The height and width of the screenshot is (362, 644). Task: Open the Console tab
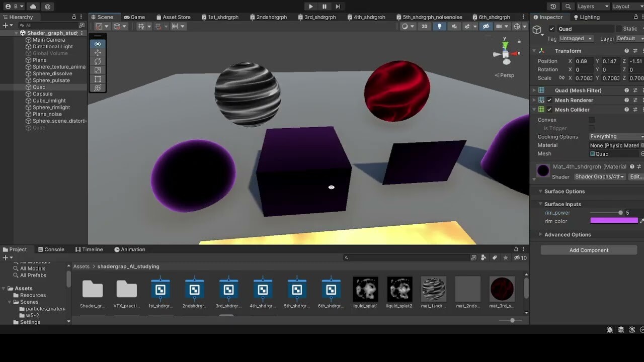click(x=51, y=249)
